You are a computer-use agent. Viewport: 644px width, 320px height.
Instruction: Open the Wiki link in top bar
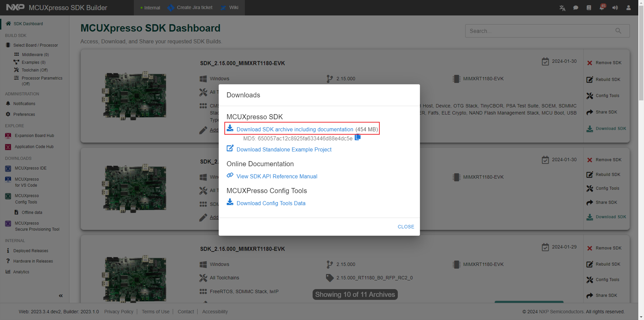(234, 8)
